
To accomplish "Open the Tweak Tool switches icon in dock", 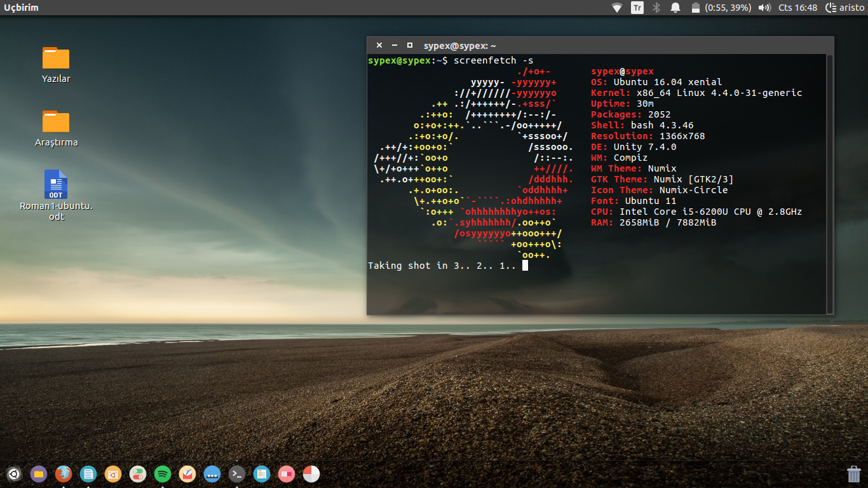I will [x=138, y=474].
